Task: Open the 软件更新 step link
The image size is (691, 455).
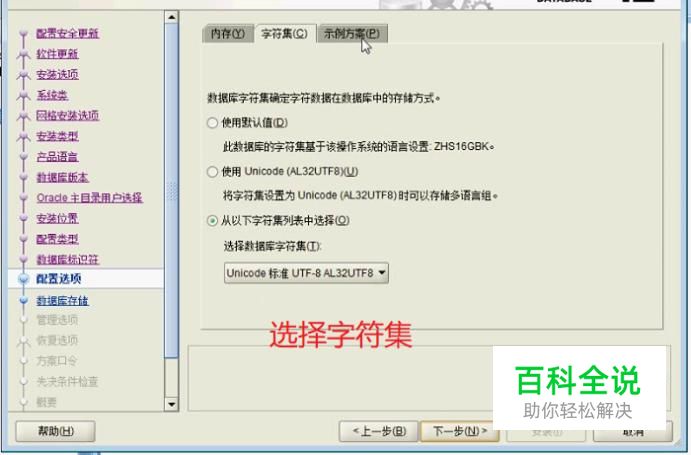Action: 57,54
